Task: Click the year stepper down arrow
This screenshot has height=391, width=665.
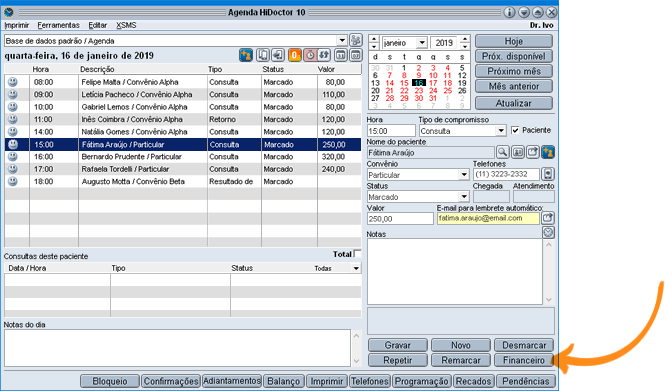Action: [465, 46]
